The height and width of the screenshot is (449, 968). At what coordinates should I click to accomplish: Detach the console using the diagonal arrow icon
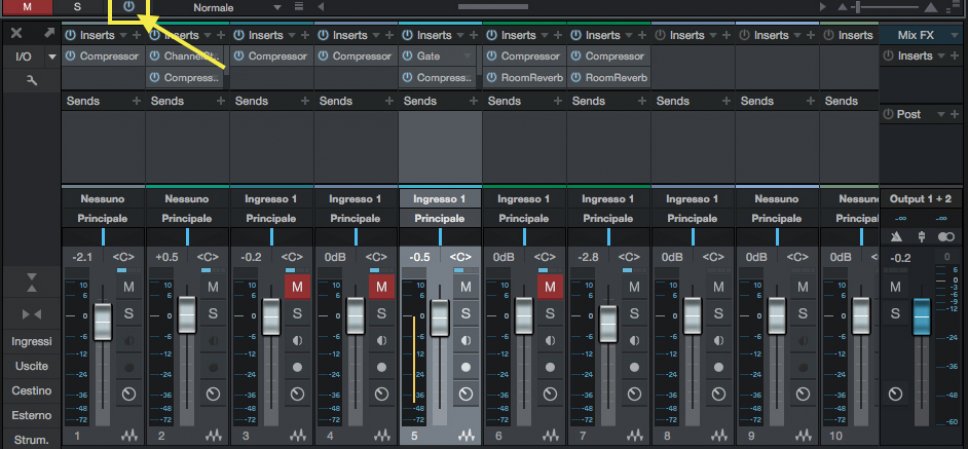[x=49, y=33]
